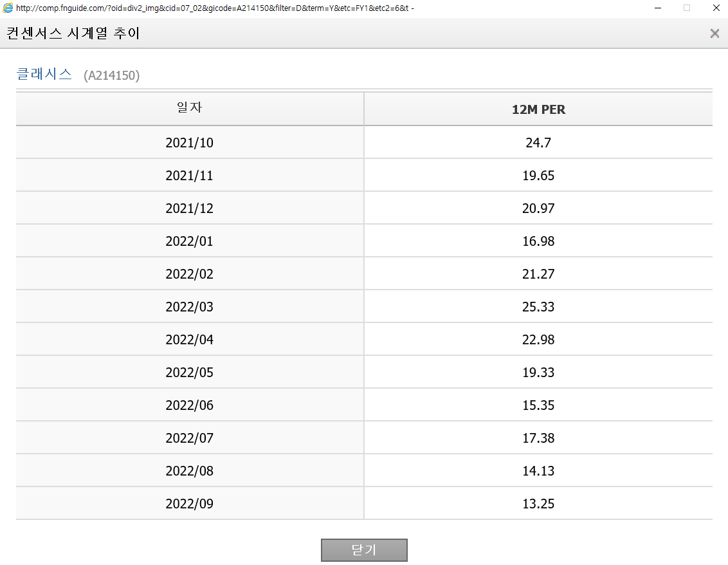The width and height of the screenshot is (728, 565).
Task: Click the PER value 17.38
Action: 538,438
